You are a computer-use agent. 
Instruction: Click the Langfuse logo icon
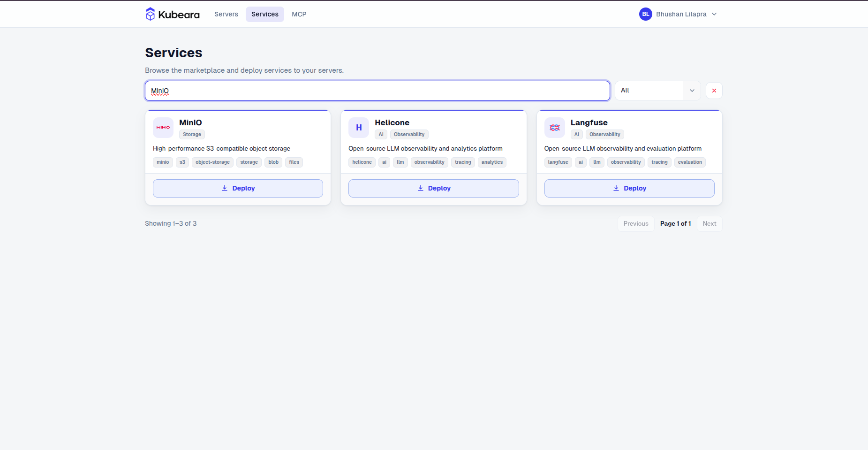(x=555, y=128)
